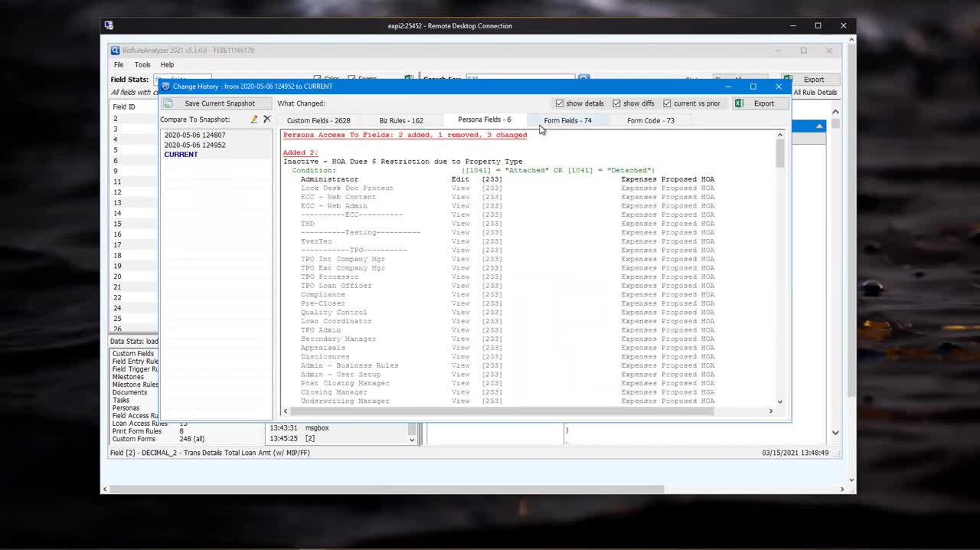Select snapshot 2020-05-06 124952
The image size is (980, 550).
click(x=194, y=145)
